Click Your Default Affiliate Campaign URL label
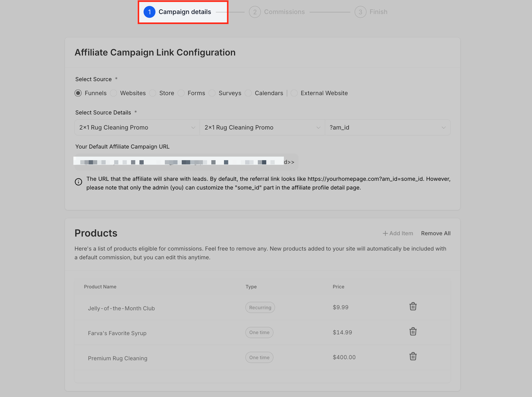This screenshot has width=532, height=397. 122,147
